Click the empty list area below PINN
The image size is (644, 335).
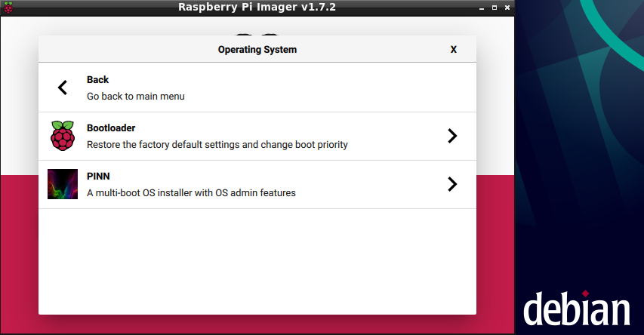(x=257, y=260)
